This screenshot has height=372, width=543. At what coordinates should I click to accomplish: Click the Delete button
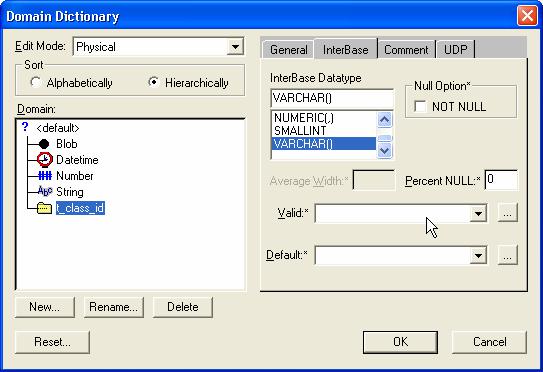tap(183, 307)
